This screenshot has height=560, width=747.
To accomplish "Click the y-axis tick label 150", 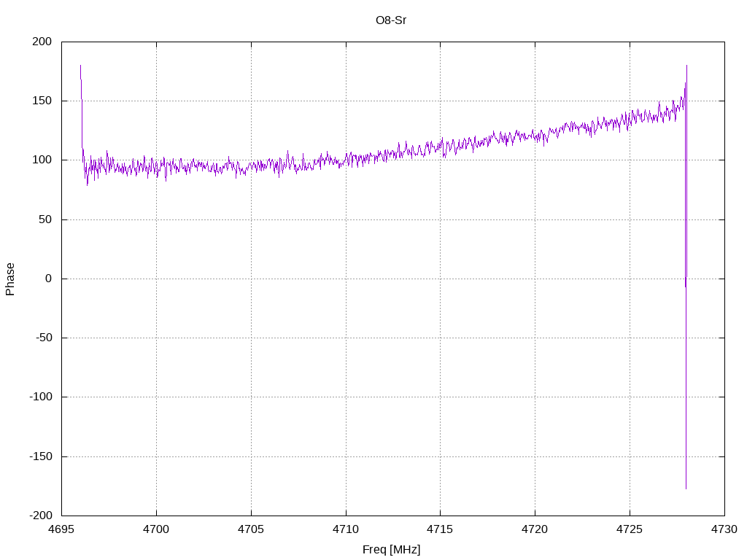I will click(x=42, y=101).
